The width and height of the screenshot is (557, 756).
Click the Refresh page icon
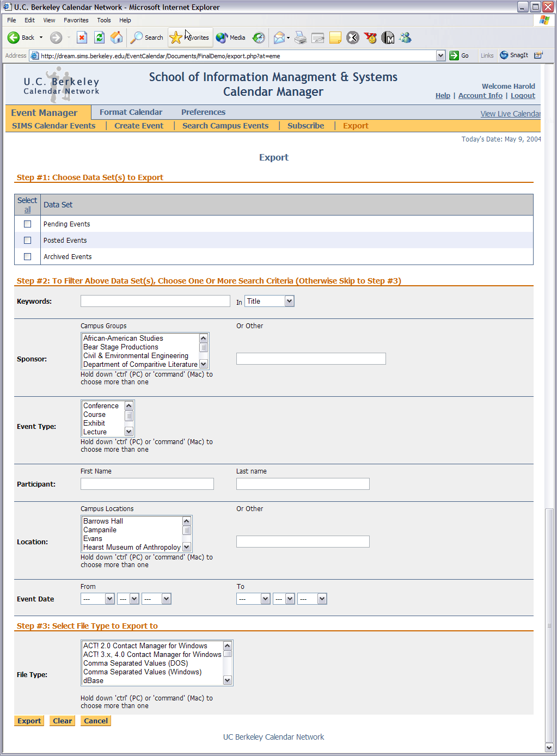tap(99, 38)
